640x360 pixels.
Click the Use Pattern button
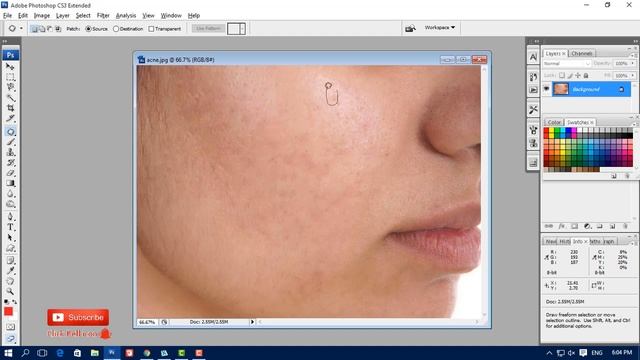click(208, 29)
